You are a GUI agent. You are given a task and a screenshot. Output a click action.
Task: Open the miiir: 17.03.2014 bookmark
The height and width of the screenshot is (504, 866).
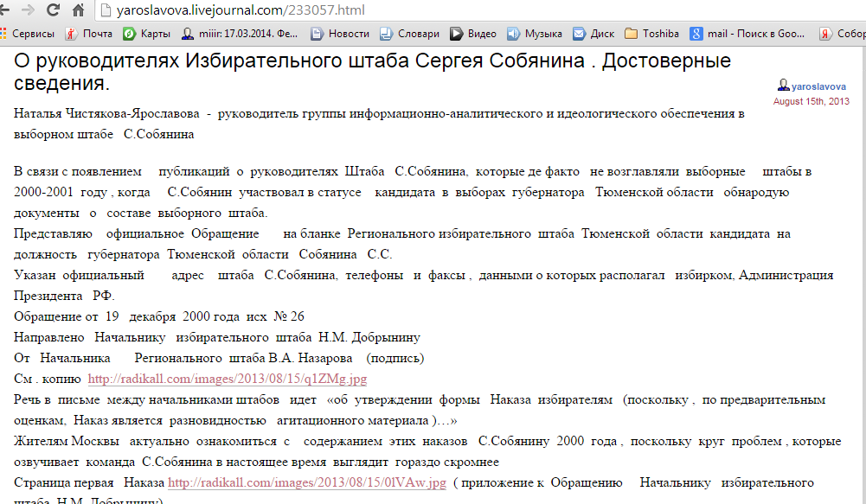pos(240,34)
